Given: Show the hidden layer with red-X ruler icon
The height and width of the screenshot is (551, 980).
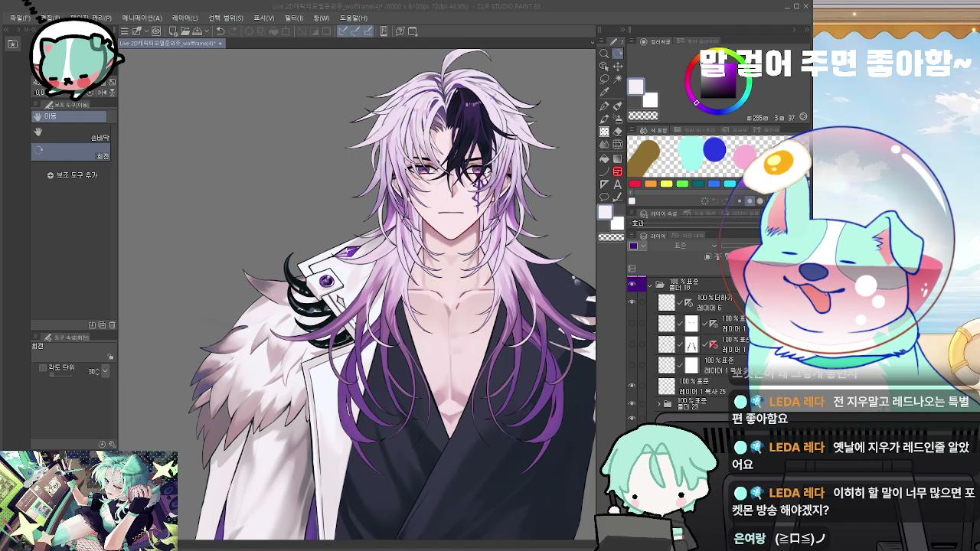Looking at the screenshot, I should [x=632, y=344].
